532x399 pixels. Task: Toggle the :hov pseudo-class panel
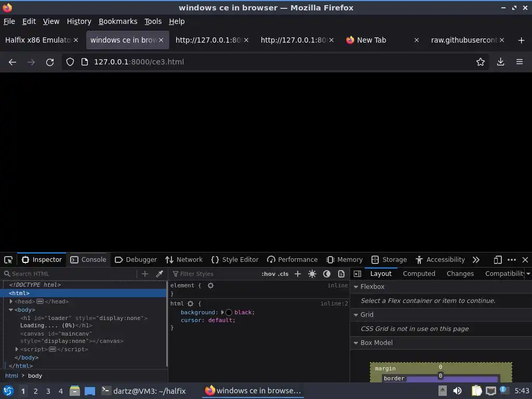269,274
